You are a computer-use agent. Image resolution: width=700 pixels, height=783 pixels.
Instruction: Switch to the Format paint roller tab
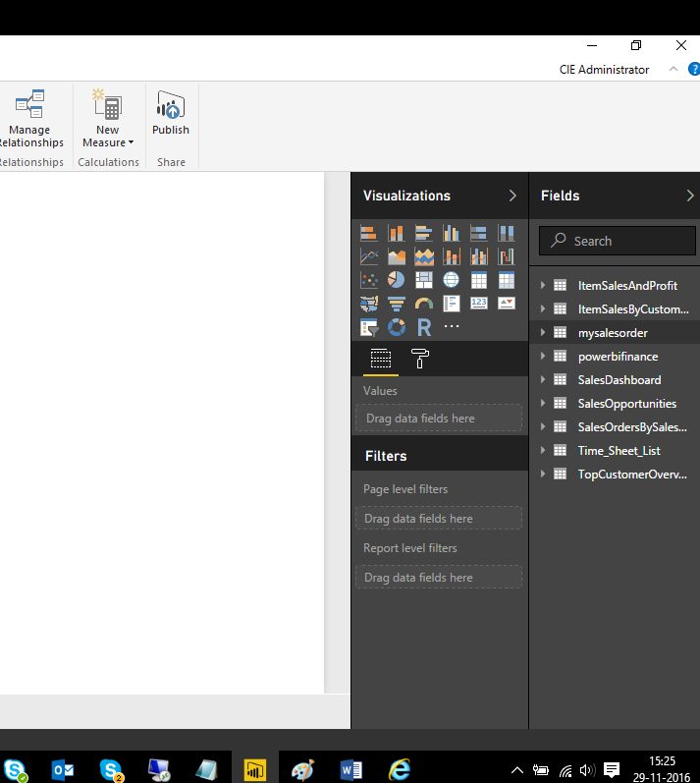click(419, 359)
